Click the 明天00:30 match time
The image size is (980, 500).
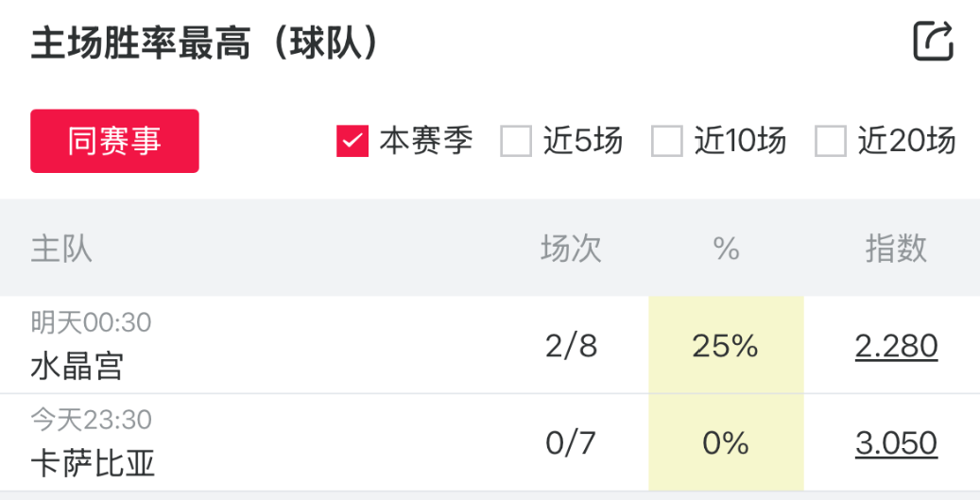coord(91,323)
